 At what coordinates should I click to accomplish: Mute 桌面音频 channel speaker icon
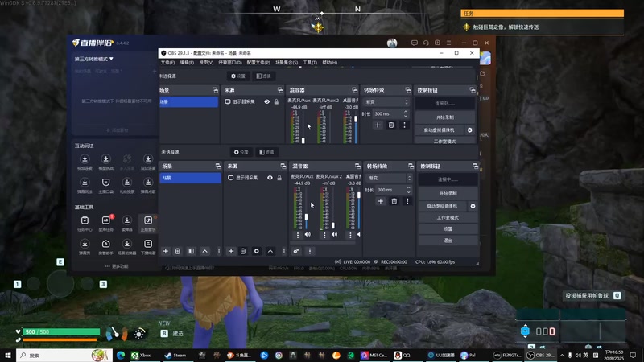(359, 235)
